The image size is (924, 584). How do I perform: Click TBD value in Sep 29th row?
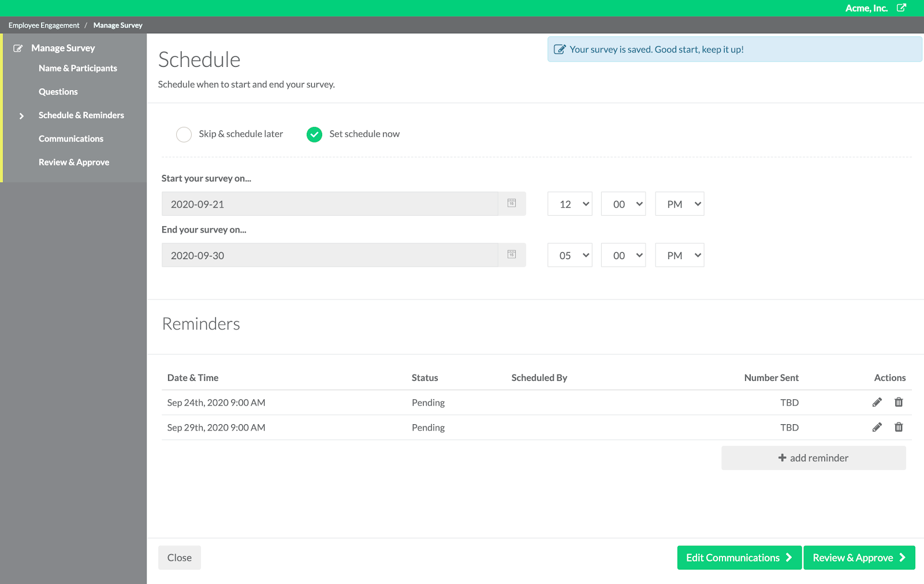[x=789, y=428]
